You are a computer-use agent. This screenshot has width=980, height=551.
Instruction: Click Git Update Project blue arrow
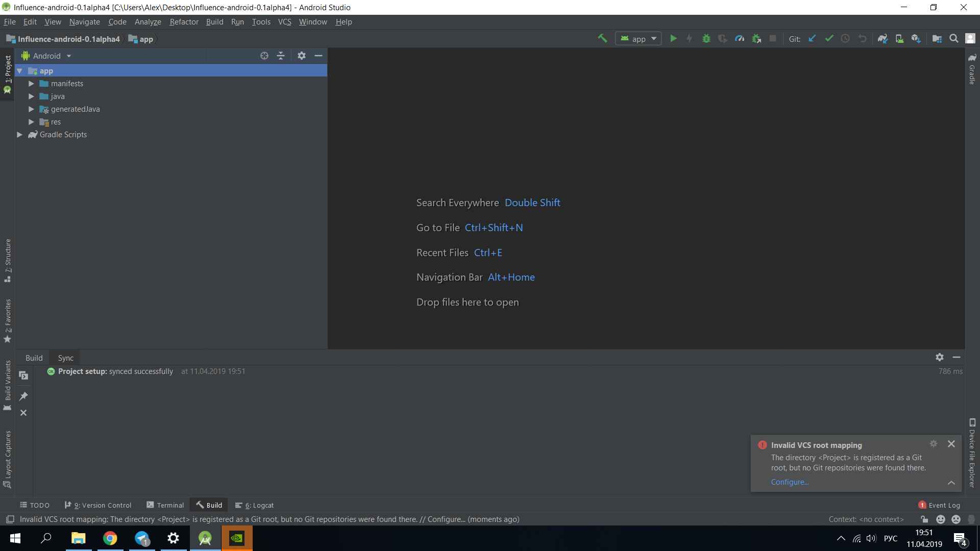click(x=812, y=39)
